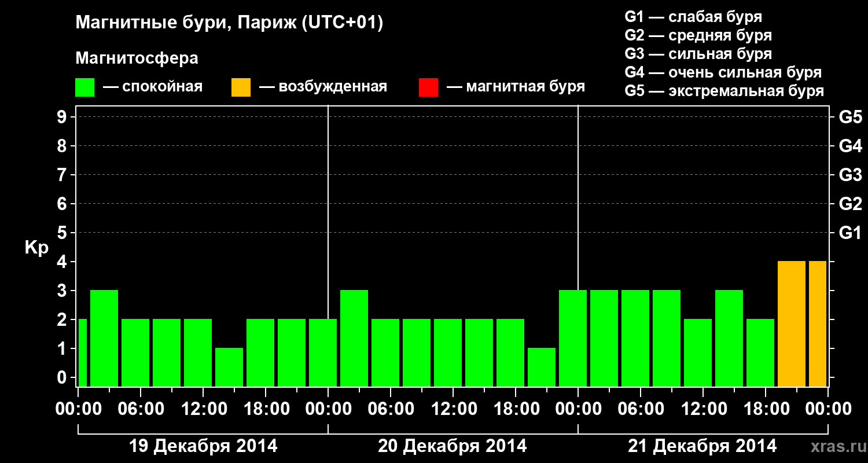This screenshot has height=463, width=868.
Task: Click the only Kp 3 bar on 19 Декабря
Action: click(104, 338)
